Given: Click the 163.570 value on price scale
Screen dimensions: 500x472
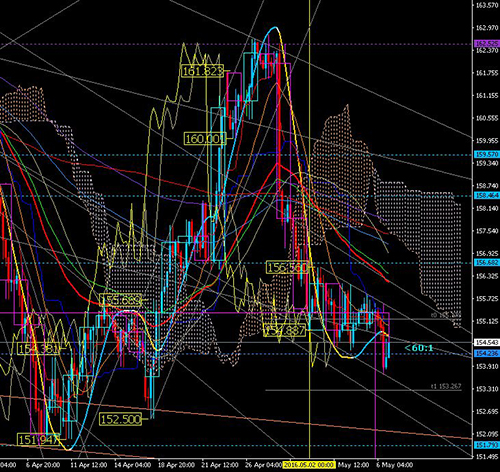Looking at the screenshot, I should pos(487,5).
